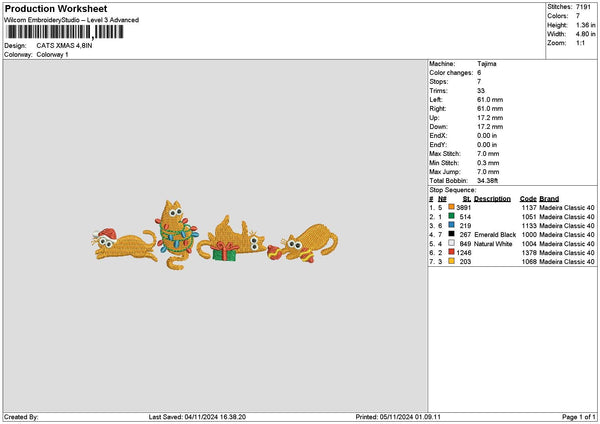600x424 pixels.
Task: Click the Width value 4.80 in
Action: pos(585,34)
